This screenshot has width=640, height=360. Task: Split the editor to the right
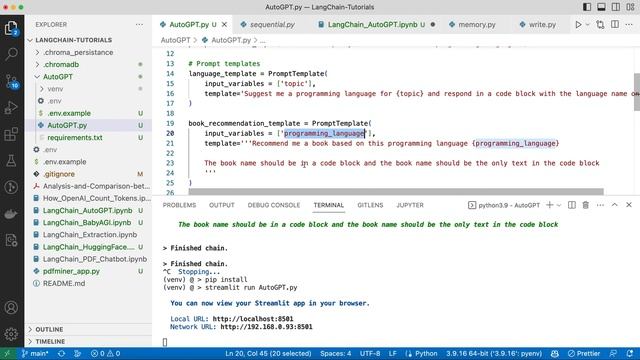coord(615,24)
